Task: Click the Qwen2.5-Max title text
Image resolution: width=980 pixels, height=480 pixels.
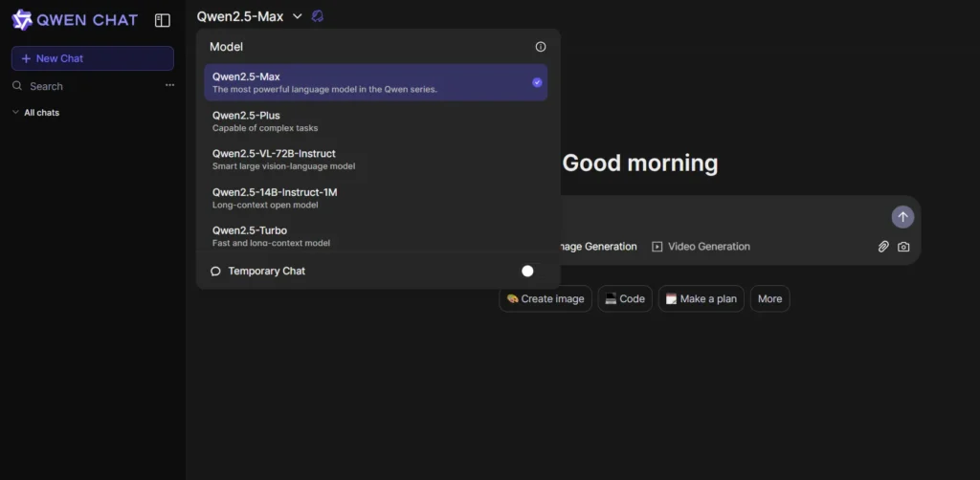Action: point(240,17)
